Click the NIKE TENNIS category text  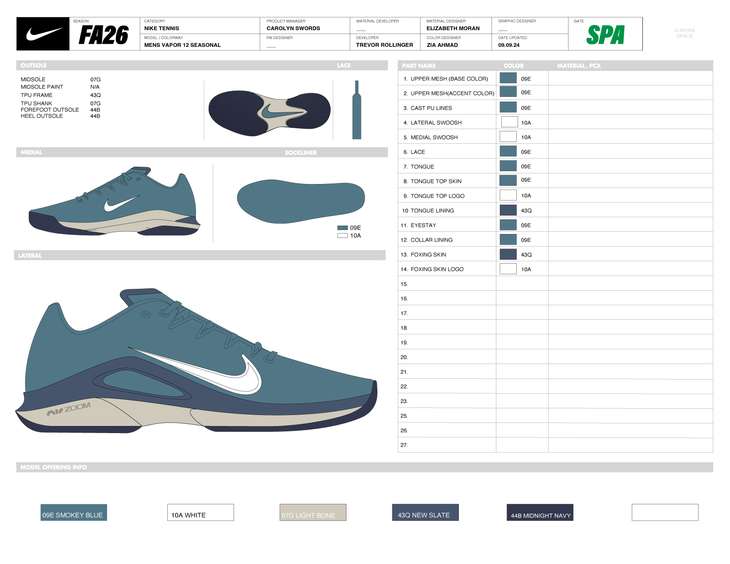pos(162,28)
